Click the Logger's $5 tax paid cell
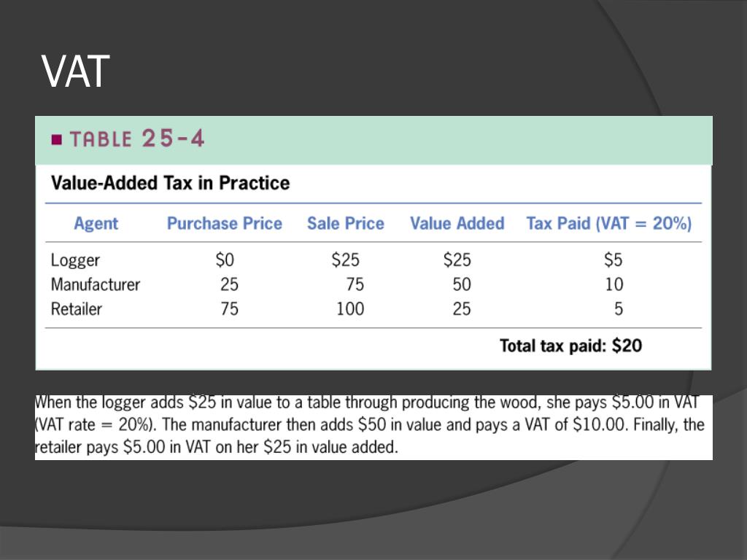Image resolution: width=747 pixels, height=560 pixels. pos(613,260)
